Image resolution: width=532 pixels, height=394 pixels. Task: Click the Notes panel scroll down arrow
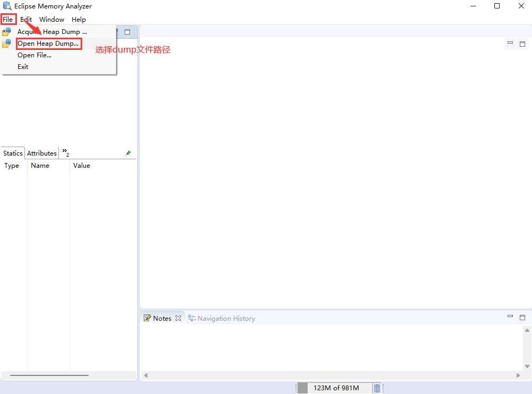tap(527, 366)
